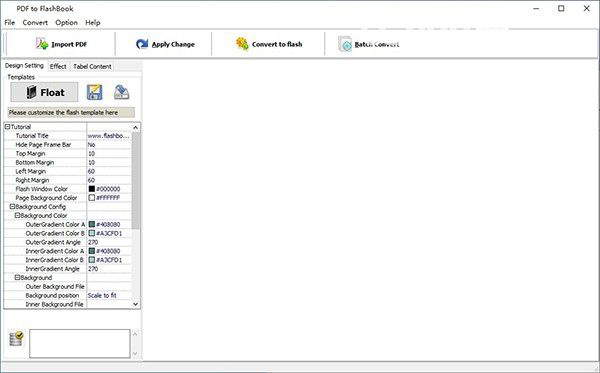Click property list scroll up arrow

click(136, 127)
